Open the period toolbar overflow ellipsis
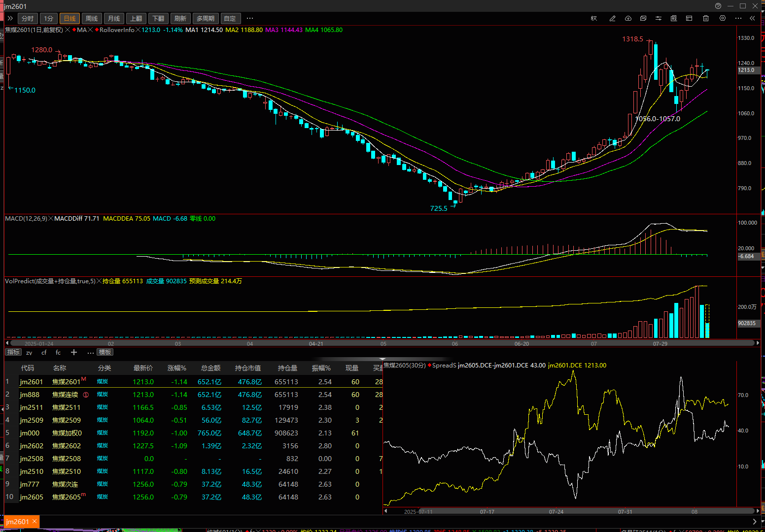Screen dimensions: 765x532 (x=250, y=18)
